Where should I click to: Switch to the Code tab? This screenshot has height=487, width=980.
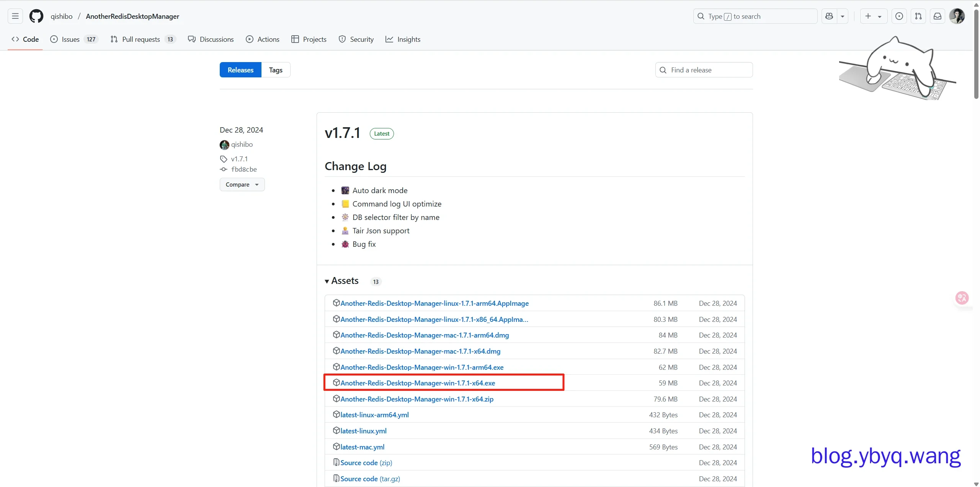(x=25, y=39)
